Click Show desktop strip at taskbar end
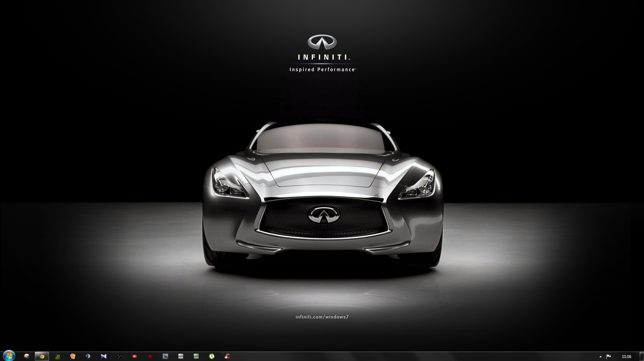This screenshot has width=644, height=361. (x=642, y=356)
